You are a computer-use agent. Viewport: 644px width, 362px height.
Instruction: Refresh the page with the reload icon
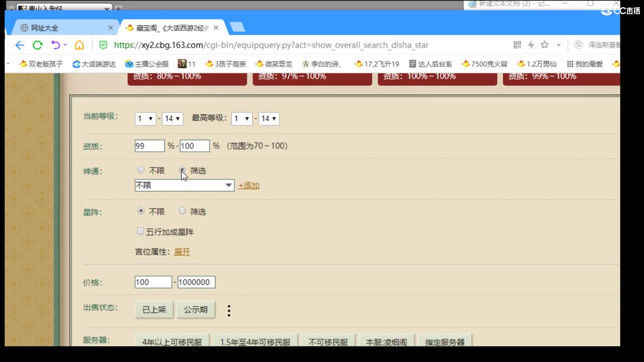coord(37,45)
